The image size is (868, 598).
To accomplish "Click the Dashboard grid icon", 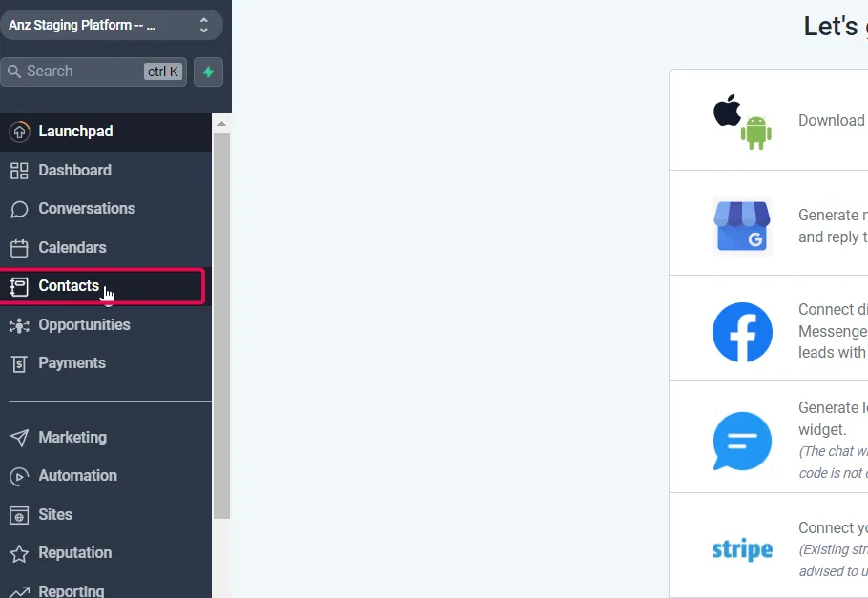I will coord(19,171).
